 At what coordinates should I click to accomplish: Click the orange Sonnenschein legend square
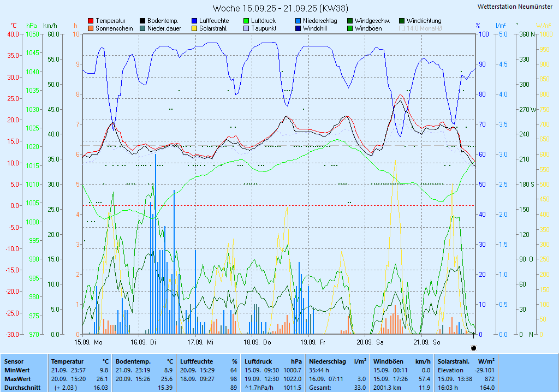tap(91, 28)
